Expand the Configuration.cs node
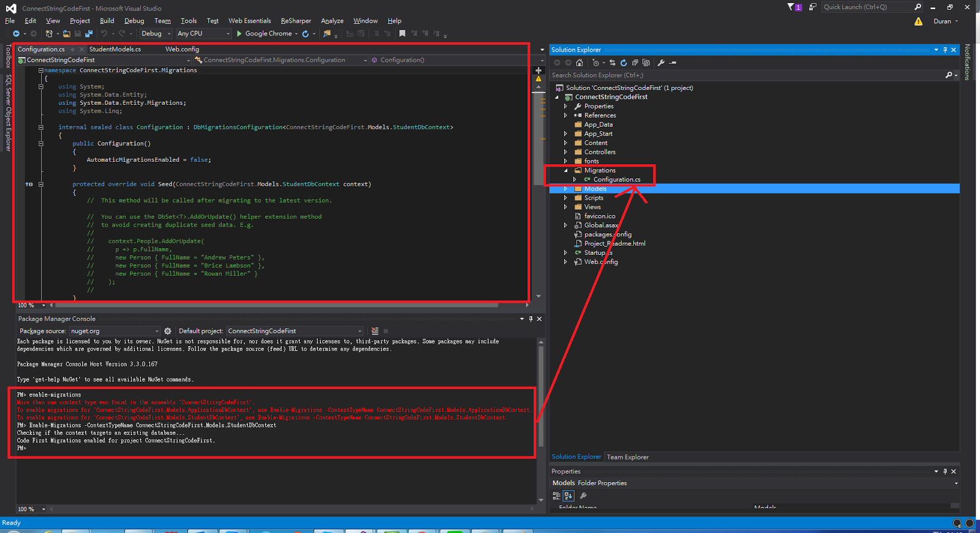 tap(575, 180)
